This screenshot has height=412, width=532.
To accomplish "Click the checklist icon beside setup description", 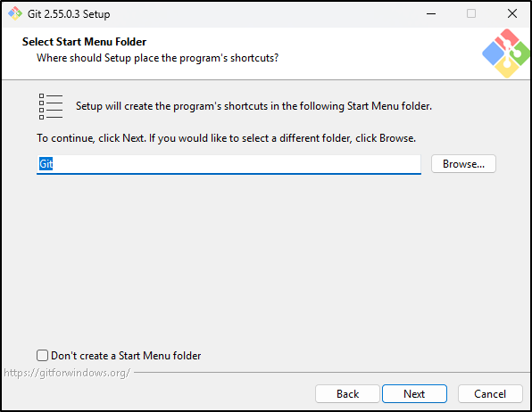I will (51, 106).
